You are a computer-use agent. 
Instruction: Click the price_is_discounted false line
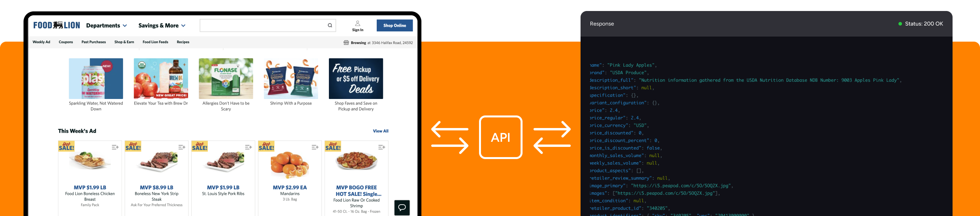click(x=626, y=148)
